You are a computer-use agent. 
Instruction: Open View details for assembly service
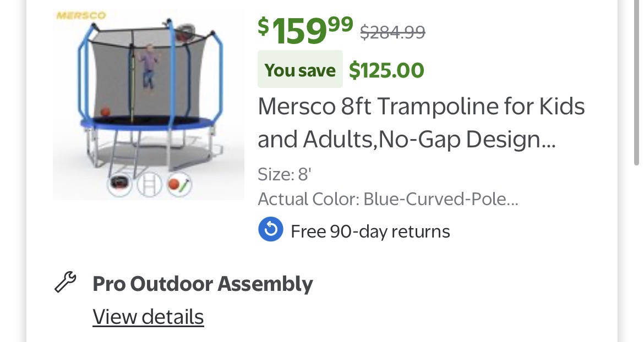coord(148,317)
